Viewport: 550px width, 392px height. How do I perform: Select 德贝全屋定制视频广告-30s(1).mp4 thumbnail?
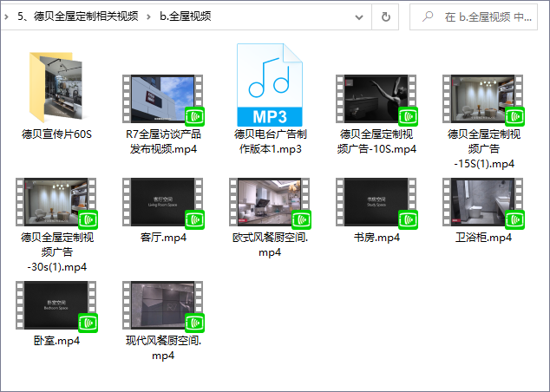click(x=56, y=202)
